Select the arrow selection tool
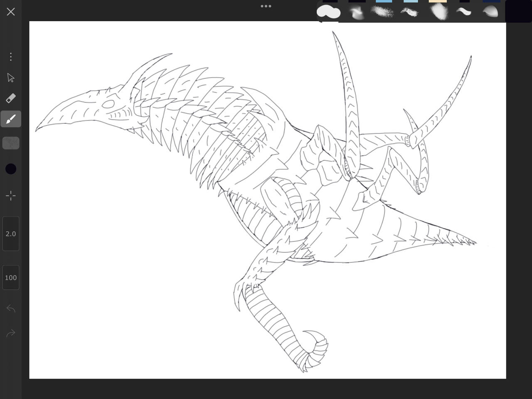This screenshot has height=399, width=532. [11, 78]
